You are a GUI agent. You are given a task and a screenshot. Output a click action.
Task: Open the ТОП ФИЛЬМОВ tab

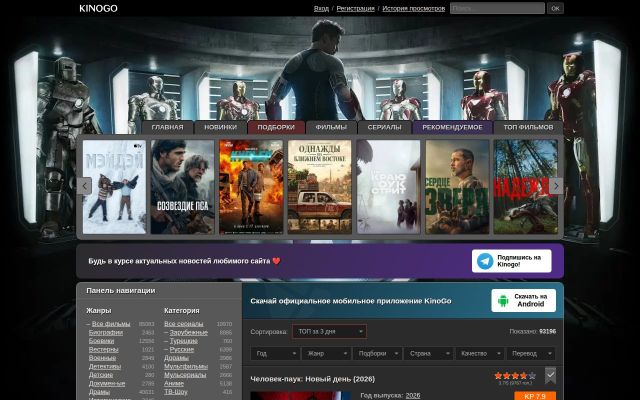pos(528,127)
